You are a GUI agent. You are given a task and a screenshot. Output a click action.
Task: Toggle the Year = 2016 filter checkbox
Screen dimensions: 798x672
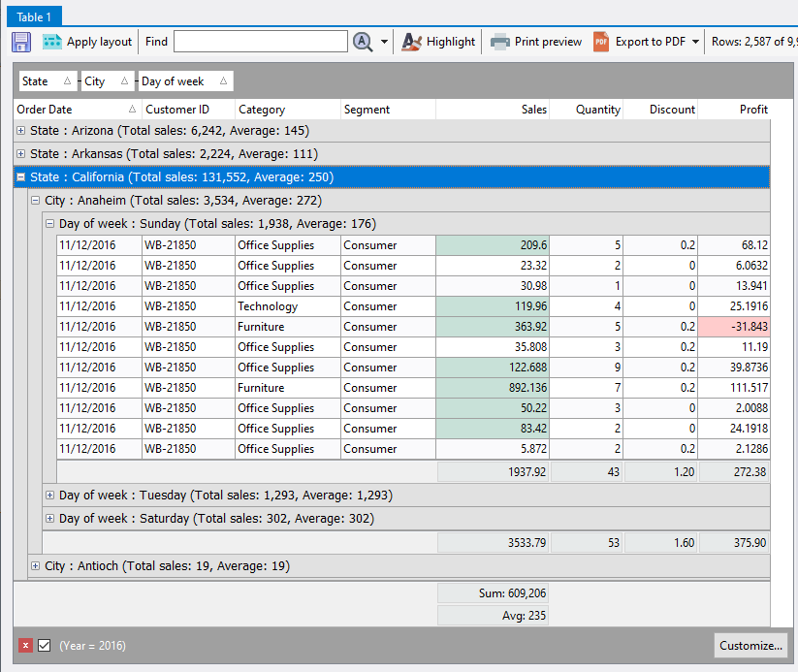click(45, 646)
